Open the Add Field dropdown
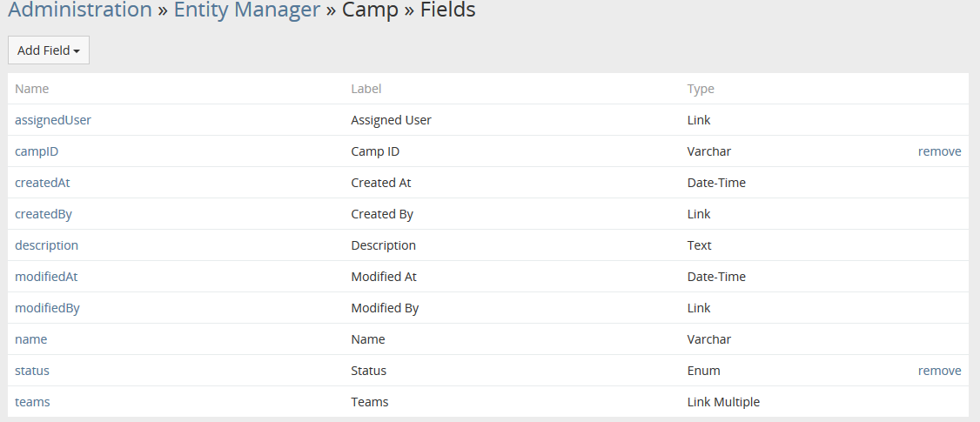 click(x=49, y=50)
